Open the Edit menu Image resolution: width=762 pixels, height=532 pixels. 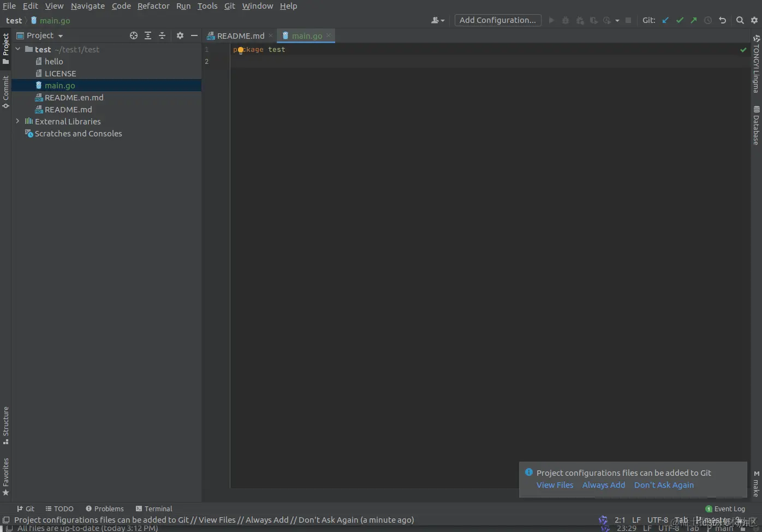click(31, 6)
